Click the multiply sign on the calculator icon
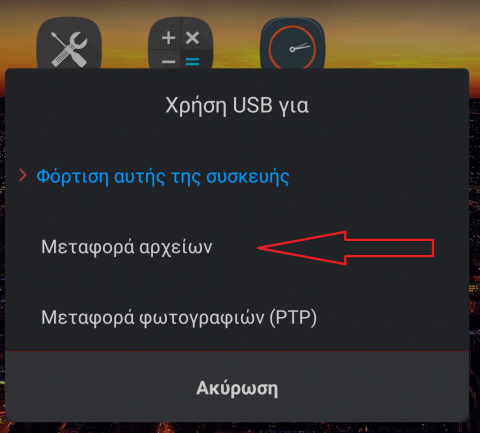Screen dimensions: 480x433 193,38
